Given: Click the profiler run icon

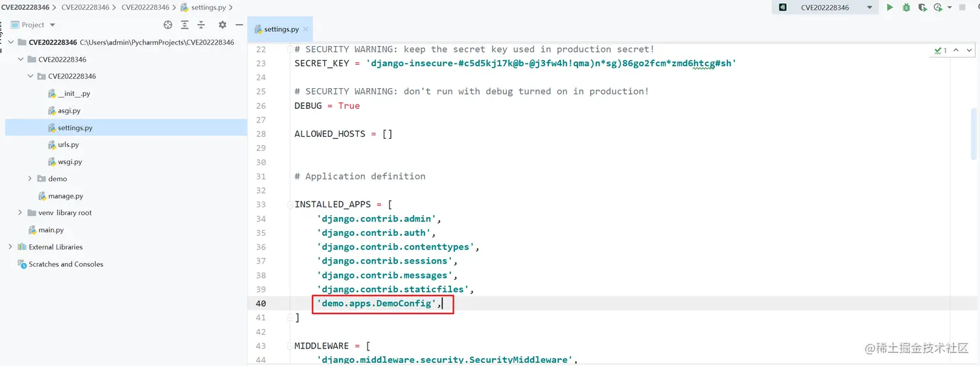Looking at the screenshot, I should 937,8.
